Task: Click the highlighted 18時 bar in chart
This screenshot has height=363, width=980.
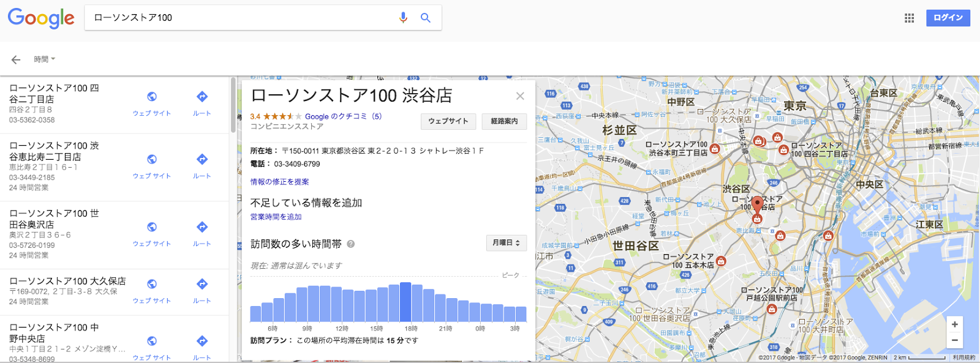Action: coord(405,302)
